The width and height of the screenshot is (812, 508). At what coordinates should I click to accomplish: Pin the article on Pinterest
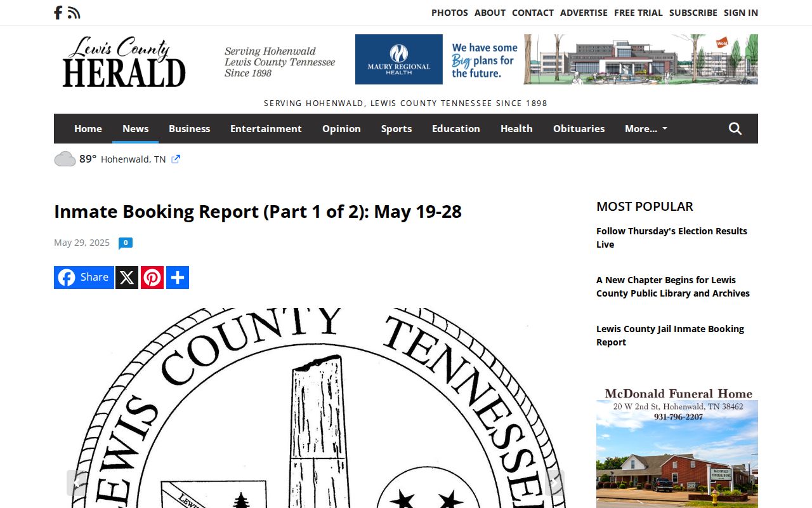[x=152, y=277]
